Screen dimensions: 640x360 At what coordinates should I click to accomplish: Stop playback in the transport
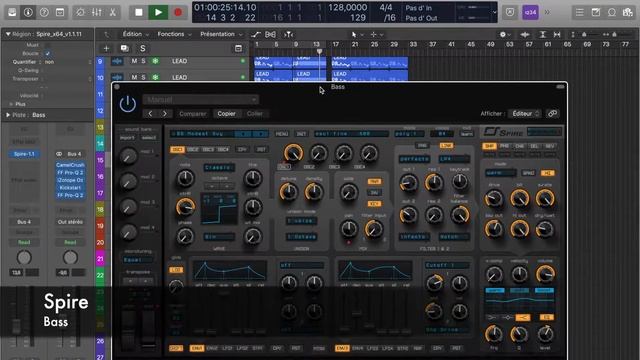(138, 12)
